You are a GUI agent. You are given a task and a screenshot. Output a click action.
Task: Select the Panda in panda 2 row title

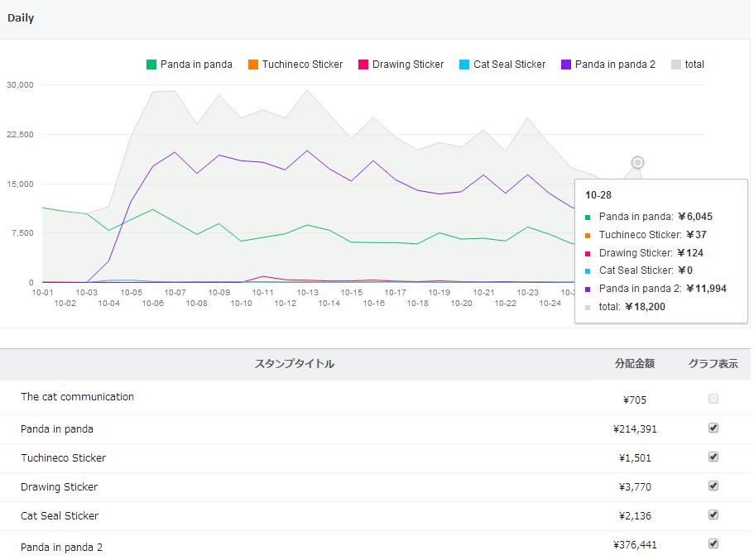(x=62, y=547)
